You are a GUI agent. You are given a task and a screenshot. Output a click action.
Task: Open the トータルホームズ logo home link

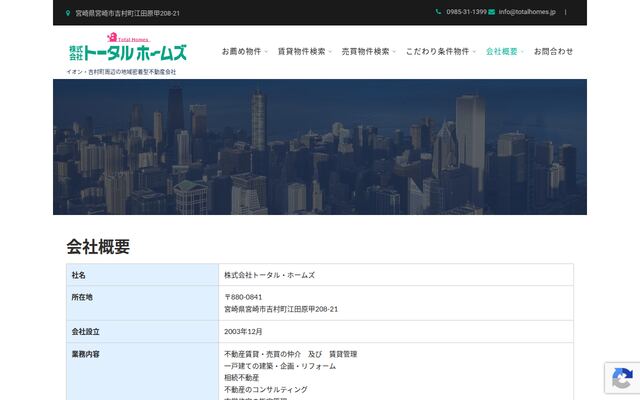(x=128, y=48)
